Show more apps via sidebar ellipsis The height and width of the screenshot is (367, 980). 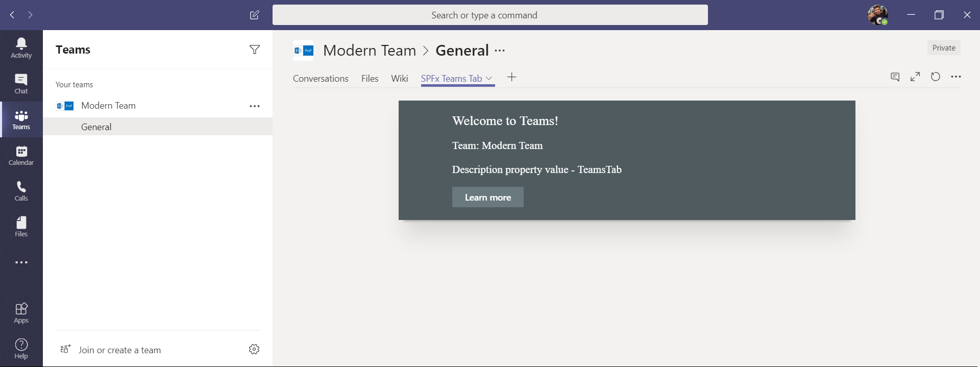(21, 262)
